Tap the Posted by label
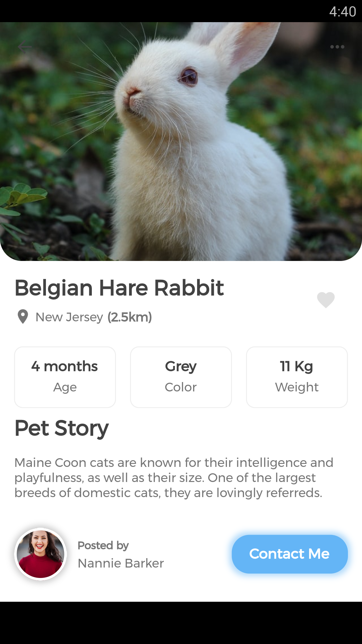This screenshot has width=362, height=644. click(x=103, y=545)
